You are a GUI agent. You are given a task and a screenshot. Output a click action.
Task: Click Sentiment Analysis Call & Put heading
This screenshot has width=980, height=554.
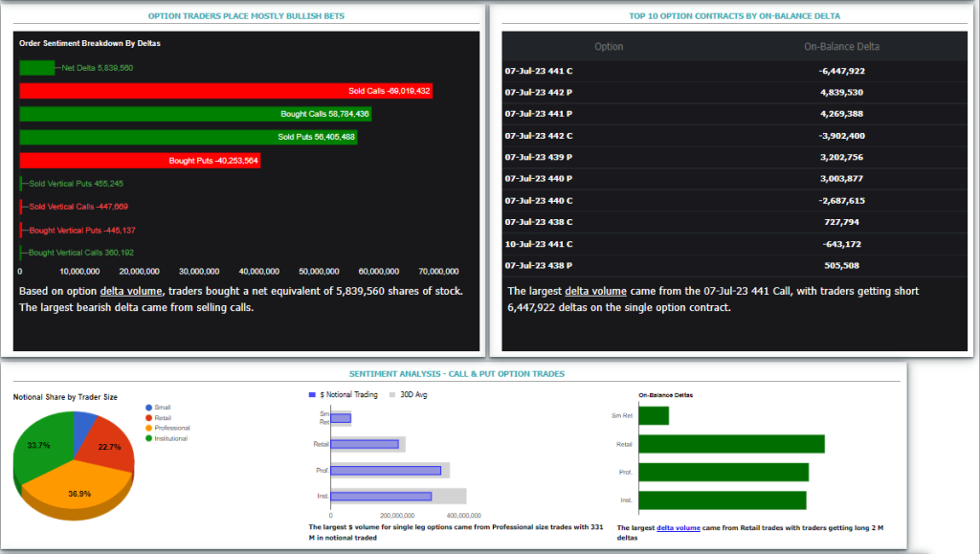coord(457,374)
